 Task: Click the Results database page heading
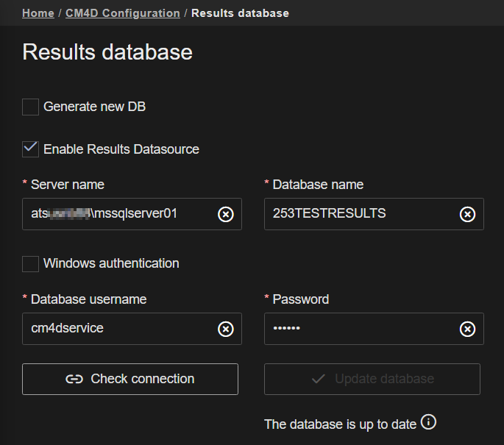(x=107, y=52)
